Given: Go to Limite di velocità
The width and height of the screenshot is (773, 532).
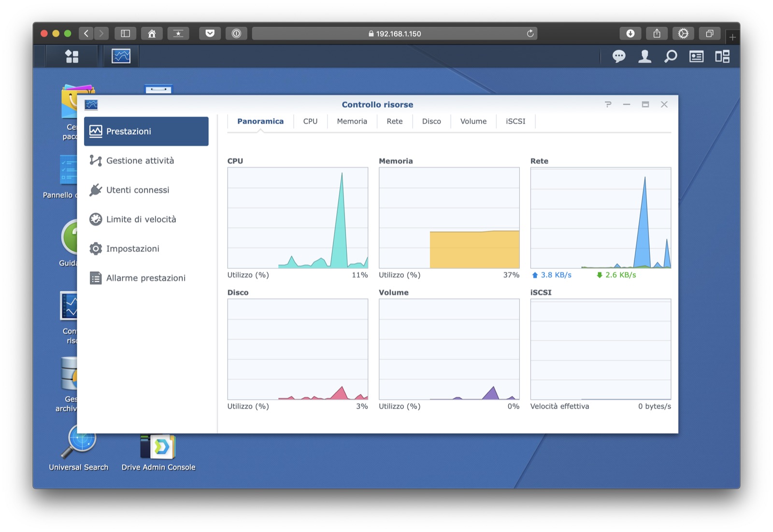Looking at the screenshot, I should click(141, 220).
